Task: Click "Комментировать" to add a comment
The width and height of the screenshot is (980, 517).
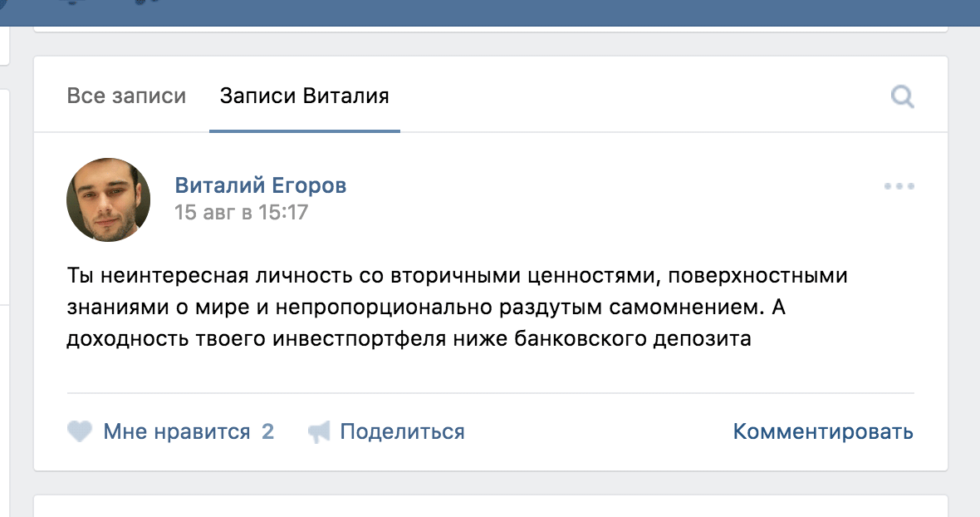Action: [x=823, y=431]
